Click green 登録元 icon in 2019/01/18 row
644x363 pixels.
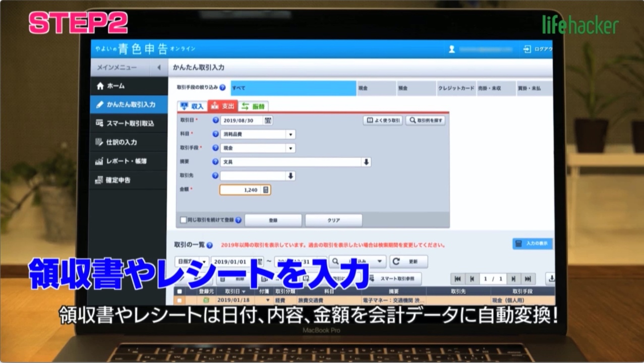coord(206,300)
